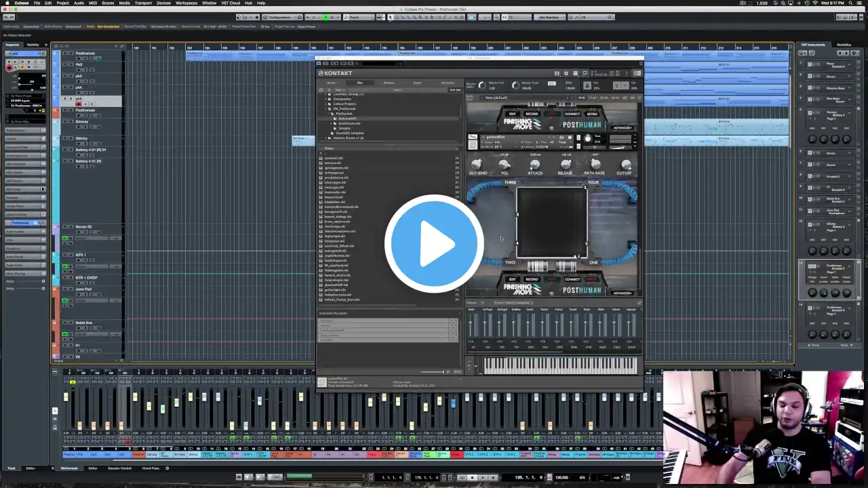This screenshot has width=868, height=488.
Task: Open the Apple menu
Action: click(x=6, y=3)
